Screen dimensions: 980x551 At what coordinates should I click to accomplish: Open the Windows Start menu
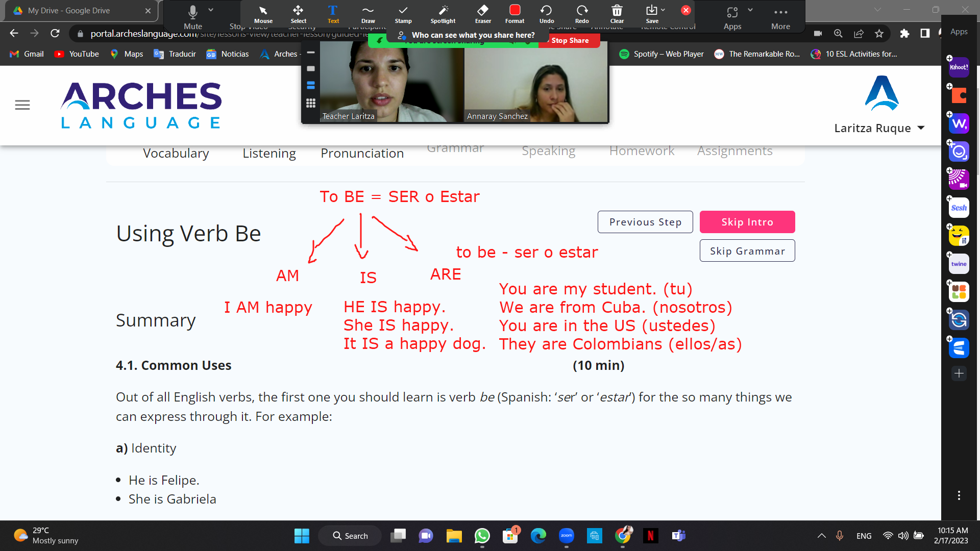tap(302, 536)
